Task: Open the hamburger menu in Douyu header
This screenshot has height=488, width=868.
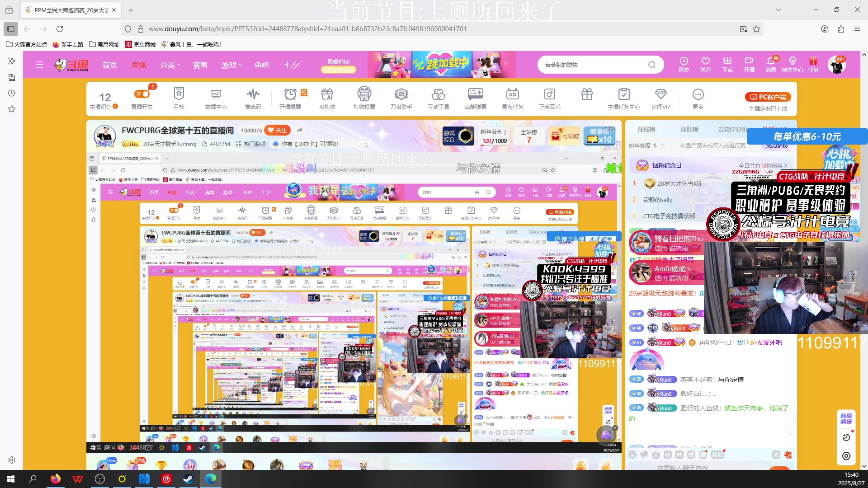Action: click(39, 65)
